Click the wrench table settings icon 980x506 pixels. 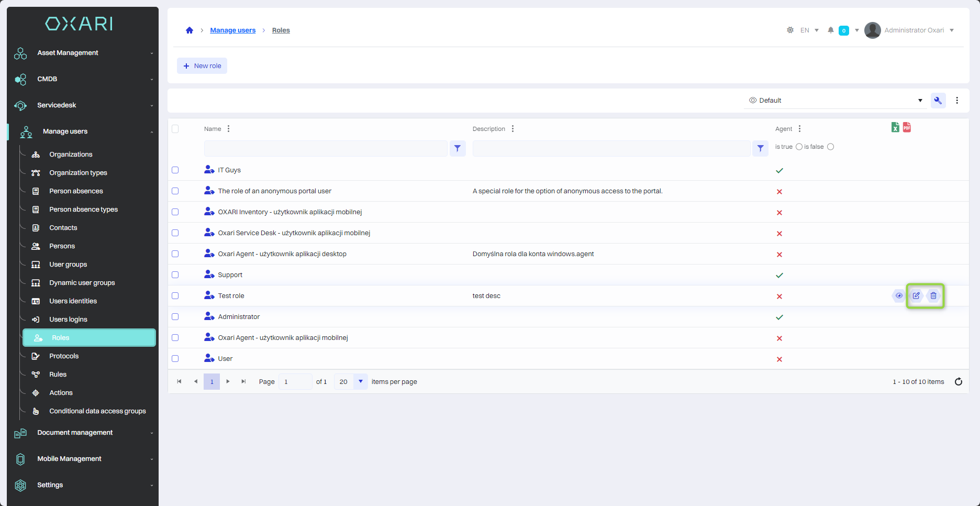click(x=938, y=101)
